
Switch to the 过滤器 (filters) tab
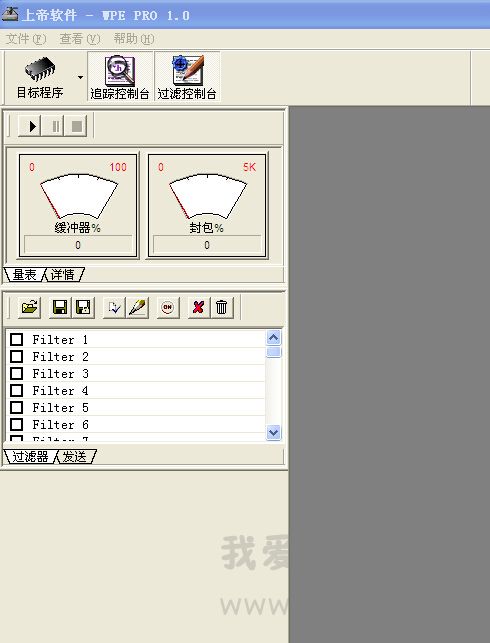[30, 456]
